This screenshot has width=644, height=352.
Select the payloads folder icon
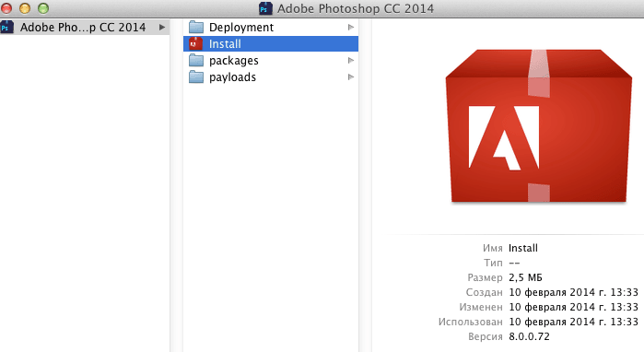coord(196,76)
